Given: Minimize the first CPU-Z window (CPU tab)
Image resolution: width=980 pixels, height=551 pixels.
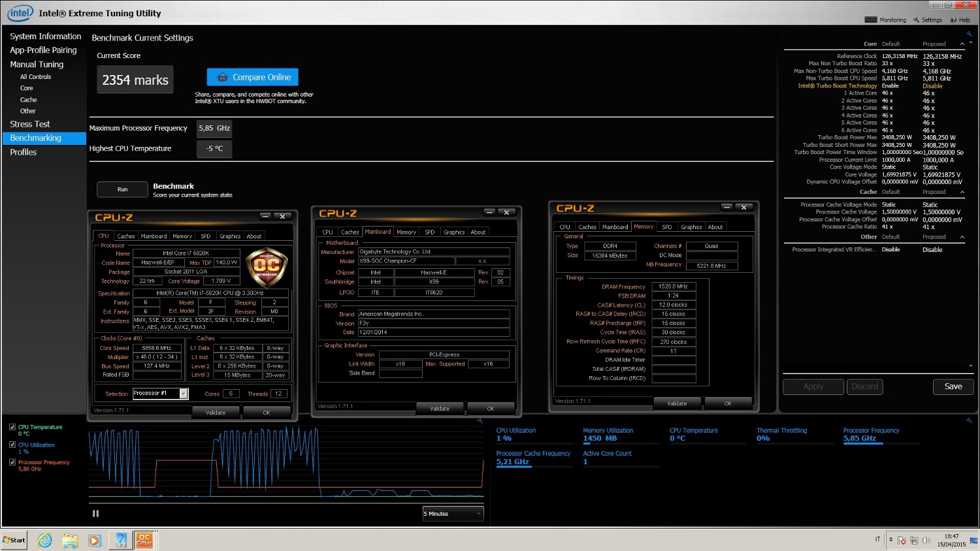Looking at the screenshot, I should click(x=265, y=216).
